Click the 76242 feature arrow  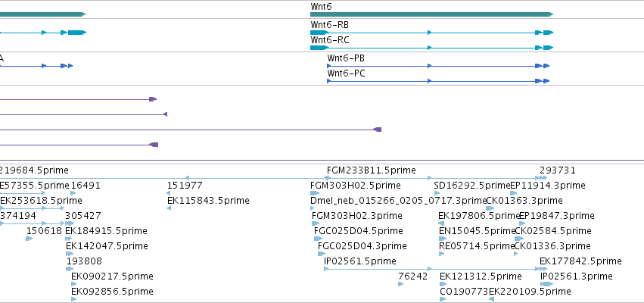pyautogui.click(x=401, y=284)
